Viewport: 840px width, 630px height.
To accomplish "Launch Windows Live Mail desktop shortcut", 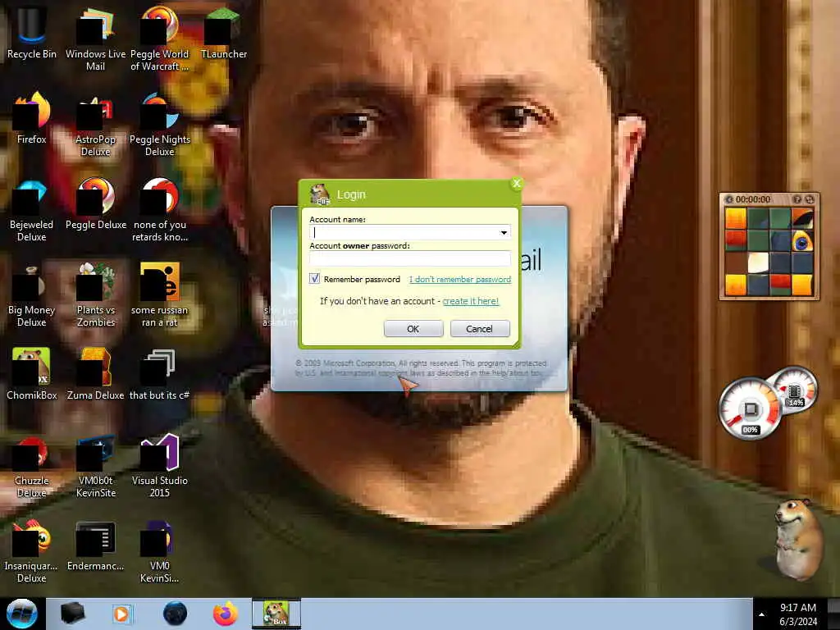I will click(x=95, y=39).
